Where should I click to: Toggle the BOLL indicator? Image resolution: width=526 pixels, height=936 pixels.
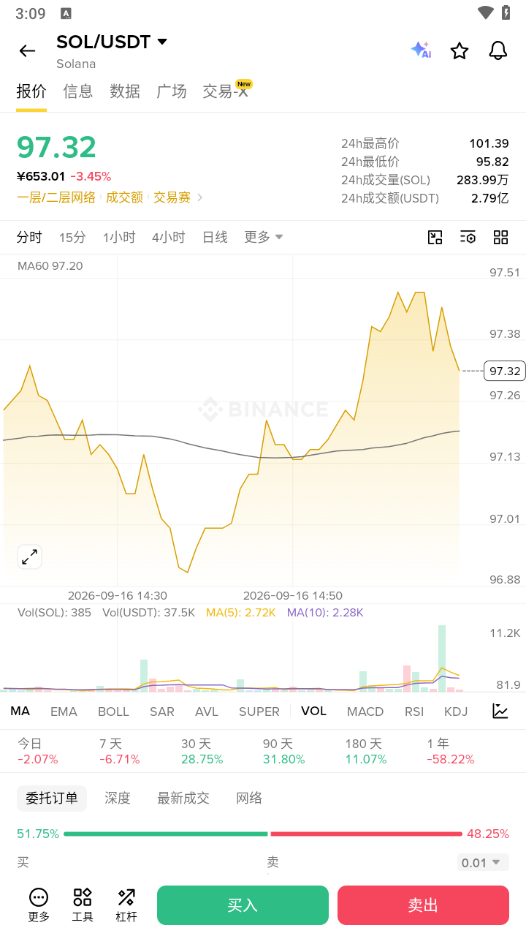point(113,711)
